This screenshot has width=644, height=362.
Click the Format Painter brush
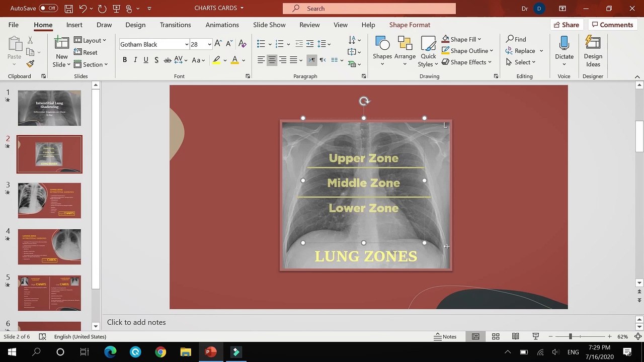[30, 64]
